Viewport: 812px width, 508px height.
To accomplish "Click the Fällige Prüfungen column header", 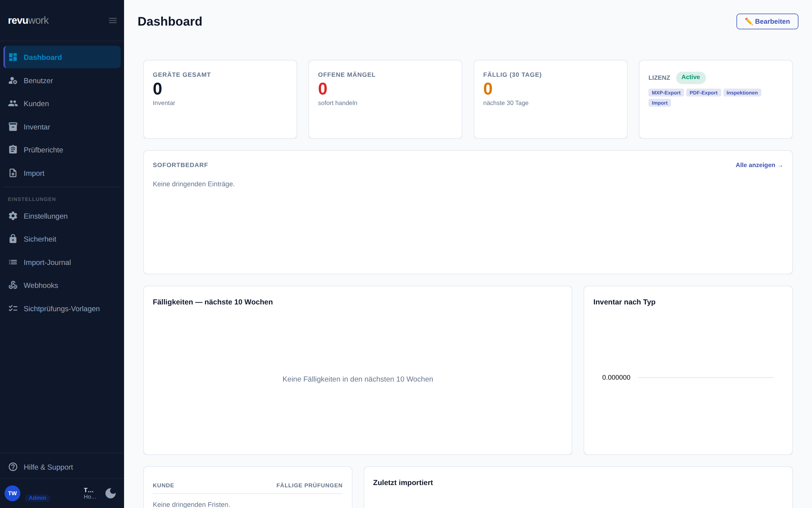I will click(309, 485).
